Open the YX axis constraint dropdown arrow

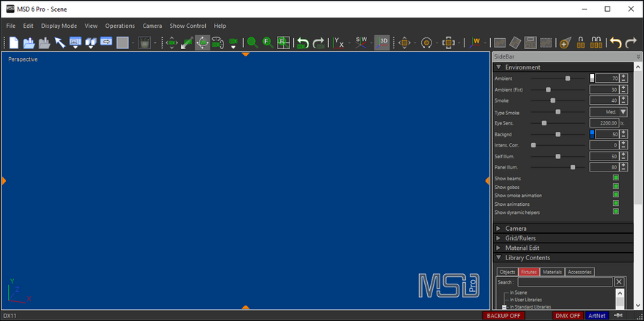click(x=349, y=43)
